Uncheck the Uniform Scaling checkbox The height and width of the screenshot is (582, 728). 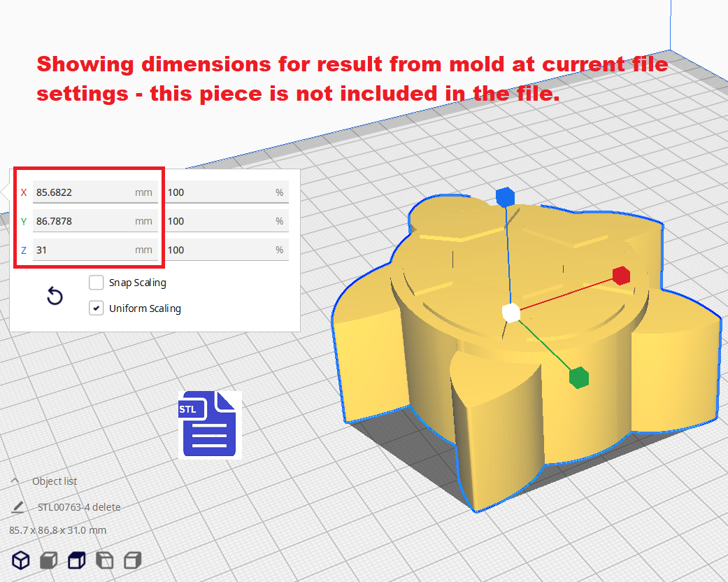97,308
